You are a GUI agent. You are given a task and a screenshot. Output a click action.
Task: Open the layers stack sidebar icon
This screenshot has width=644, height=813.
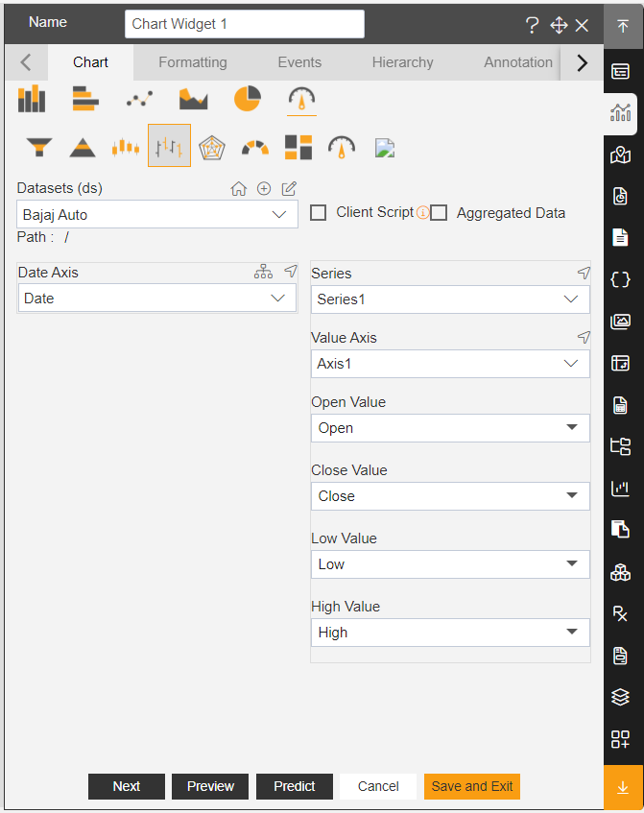620,697
